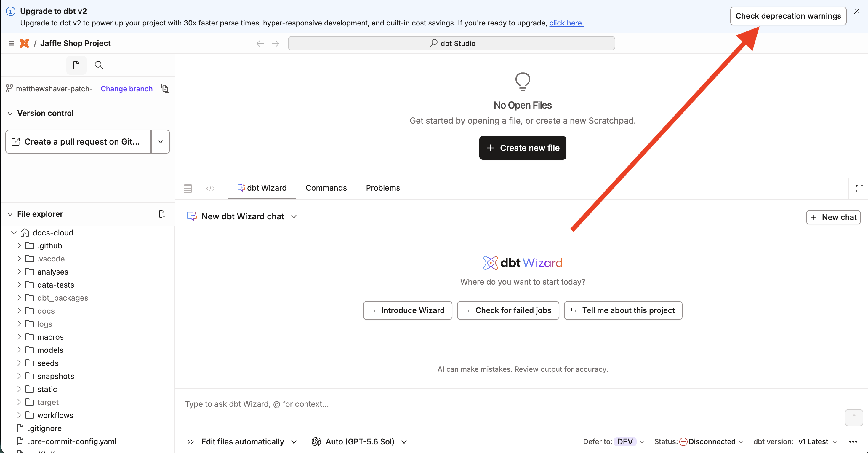The height and width of the screenshot is (453, 868).
Task: Expand the models folder
Action: 19,350
